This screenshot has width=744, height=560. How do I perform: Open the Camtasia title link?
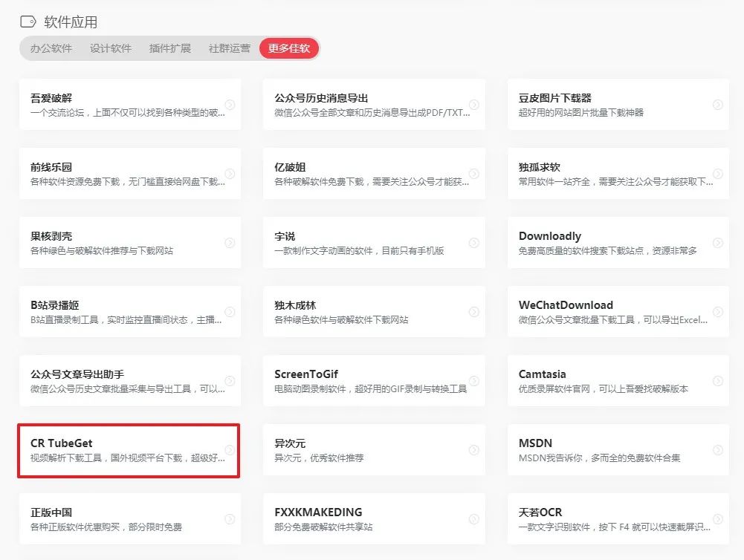(543, 374)
